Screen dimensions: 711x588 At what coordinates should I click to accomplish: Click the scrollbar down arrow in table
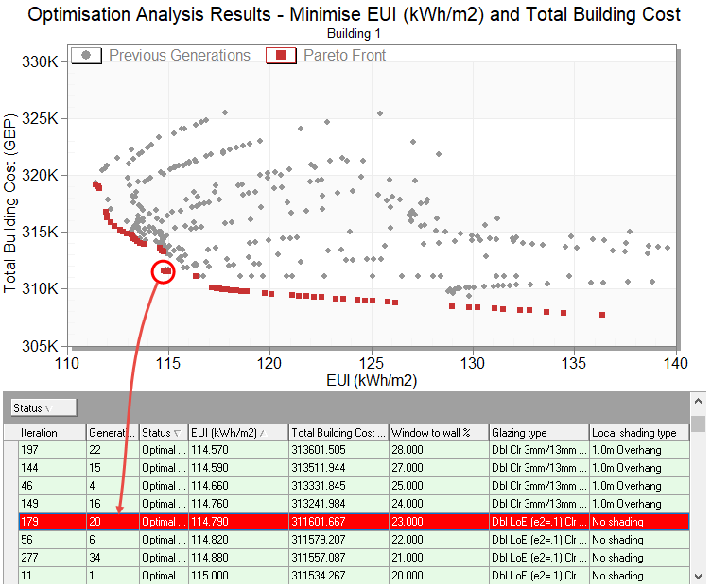699,577
